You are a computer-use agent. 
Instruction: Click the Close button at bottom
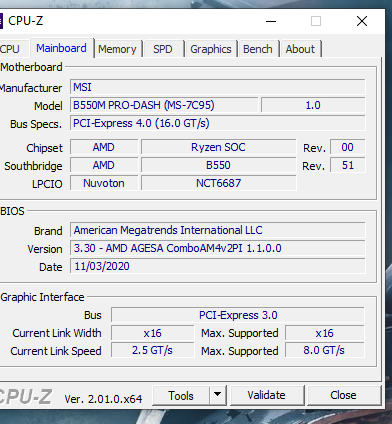point(343,396)
